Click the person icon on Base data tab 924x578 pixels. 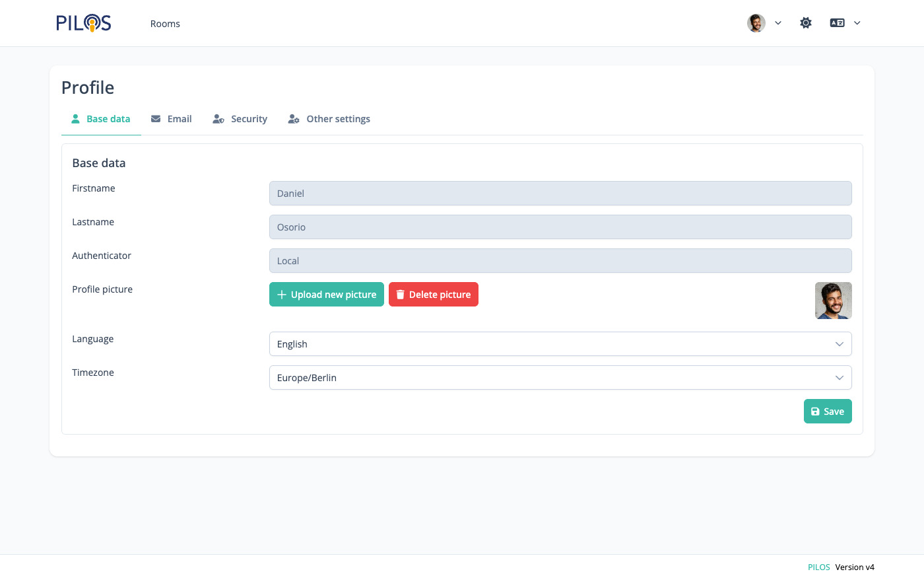click(x=75, y=119)
